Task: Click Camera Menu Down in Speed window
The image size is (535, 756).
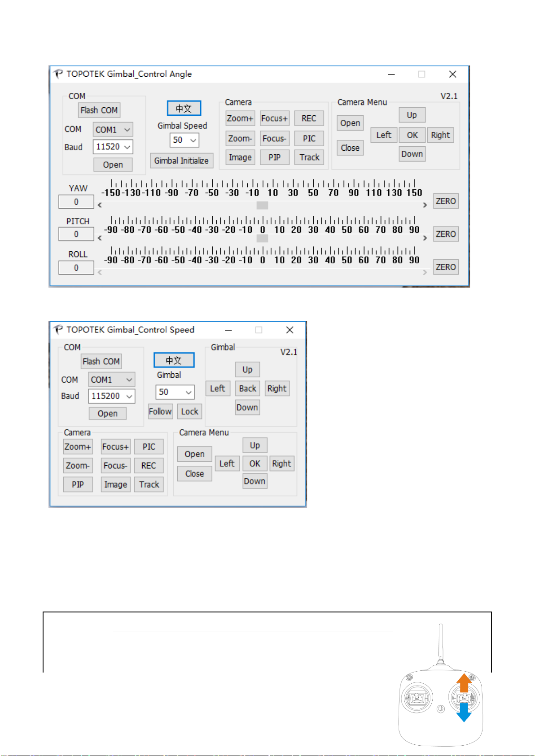Action: coord(254,481)
